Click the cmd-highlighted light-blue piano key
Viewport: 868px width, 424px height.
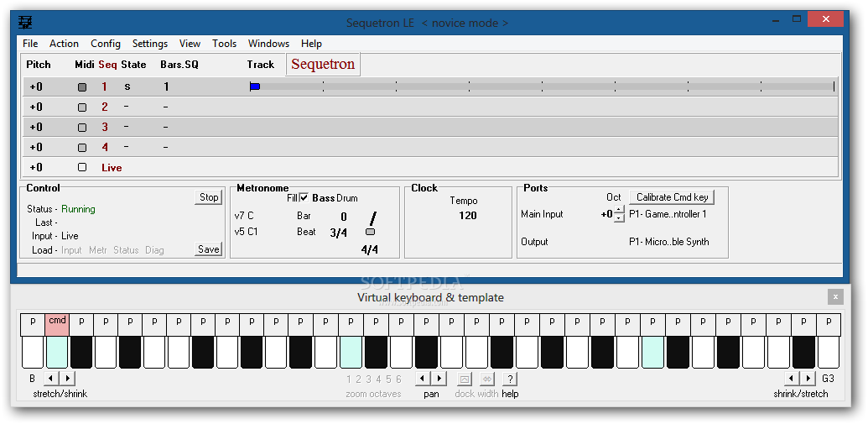[58, 353]
